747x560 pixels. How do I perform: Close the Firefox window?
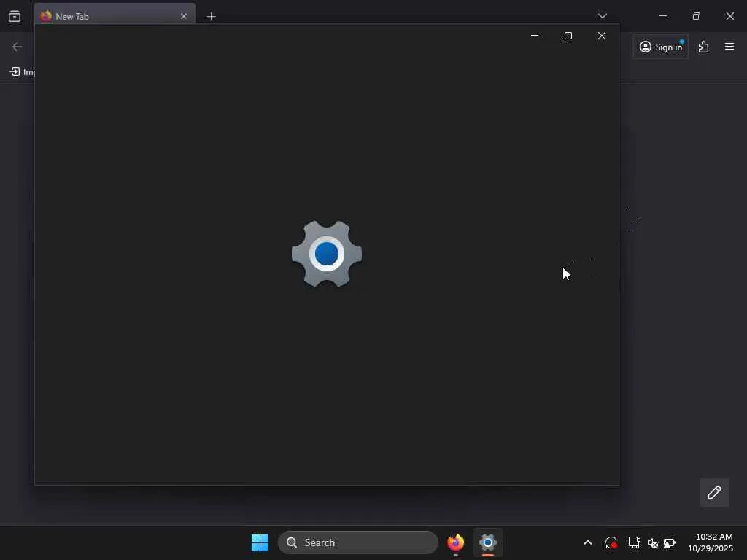[729, 16]
